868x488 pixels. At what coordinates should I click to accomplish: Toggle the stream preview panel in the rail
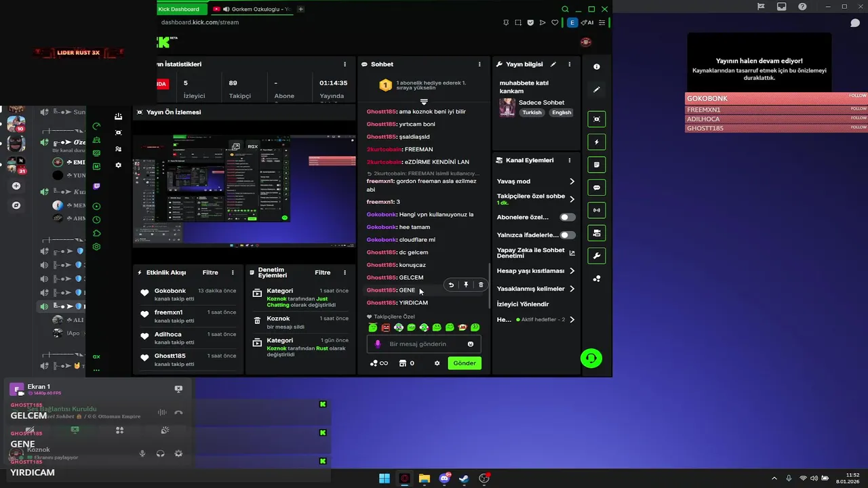coord(597,119)
